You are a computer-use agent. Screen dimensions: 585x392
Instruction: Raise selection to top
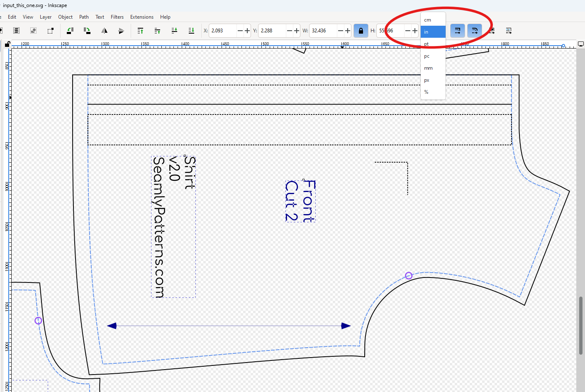tap(140, 31)
